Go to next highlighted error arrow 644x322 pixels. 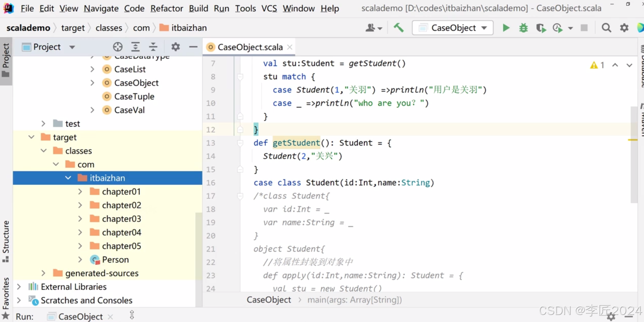pyautogui.click(x=629, y=65)
